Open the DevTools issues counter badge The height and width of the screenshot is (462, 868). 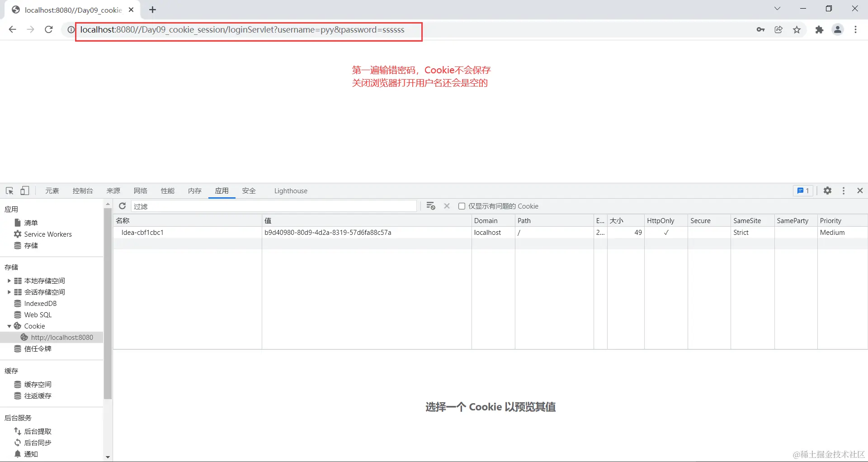(803, 191)
